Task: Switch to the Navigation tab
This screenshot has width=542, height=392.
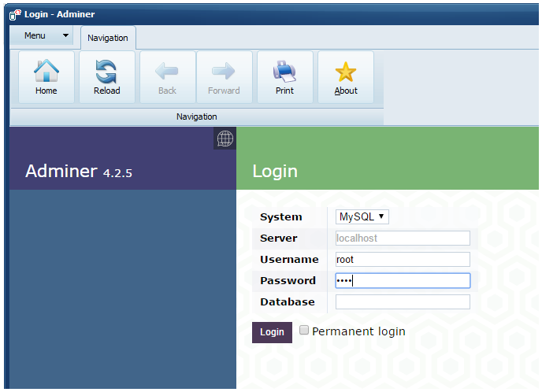Action: click(108, 38)
